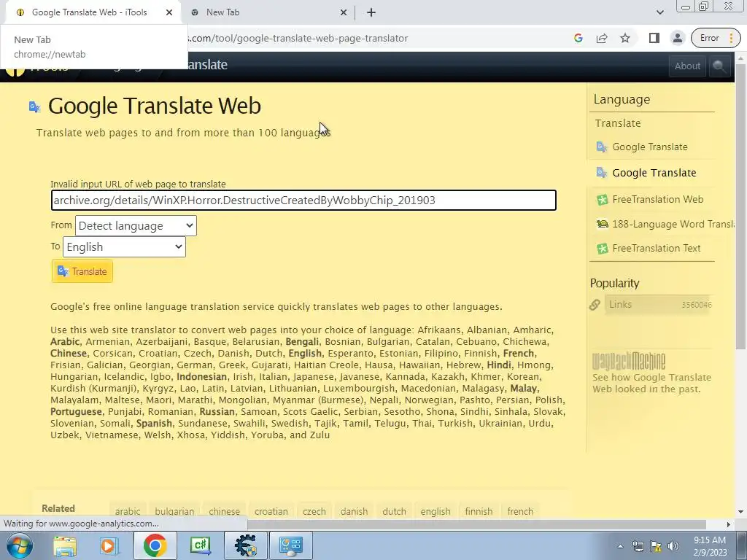The width and height of the screenshot is (747, 560).
Task: Click the Action Center flag tray icon
Action: point(655,547)
